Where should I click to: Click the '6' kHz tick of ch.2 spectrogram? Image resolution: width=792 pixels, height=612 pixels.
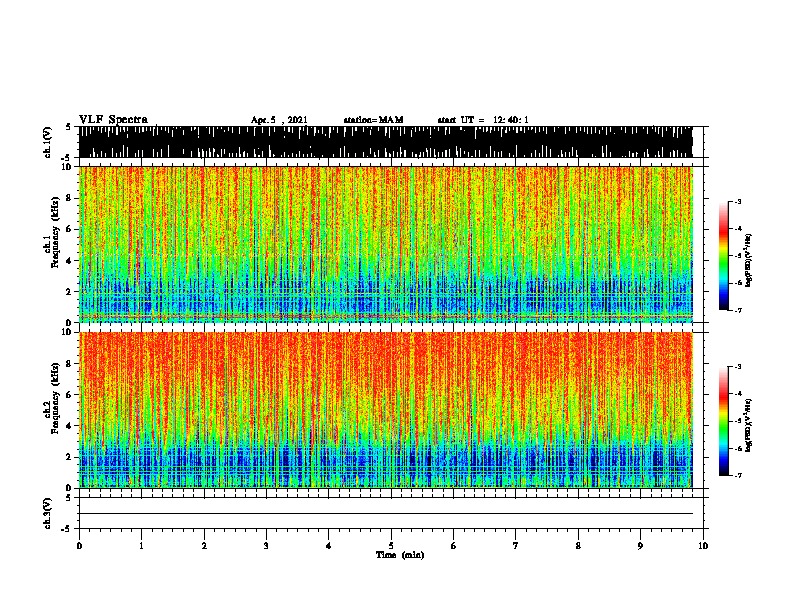(70, 394)
